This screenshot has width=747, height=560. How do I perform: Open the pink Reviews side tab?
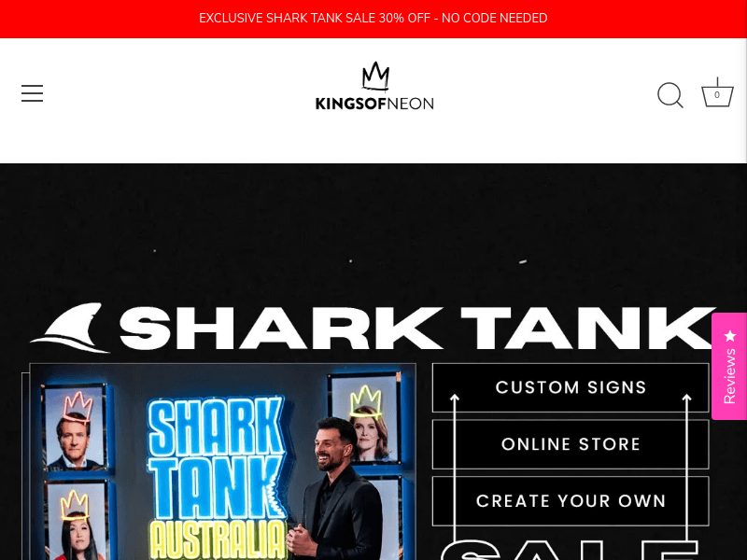point(729,366)
